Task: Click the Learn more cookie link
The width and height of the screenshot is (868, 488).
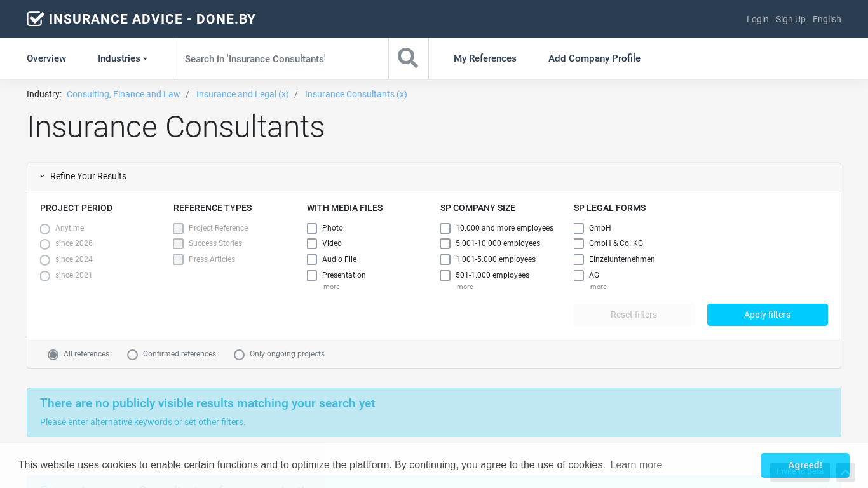Action: pos(636,465)
